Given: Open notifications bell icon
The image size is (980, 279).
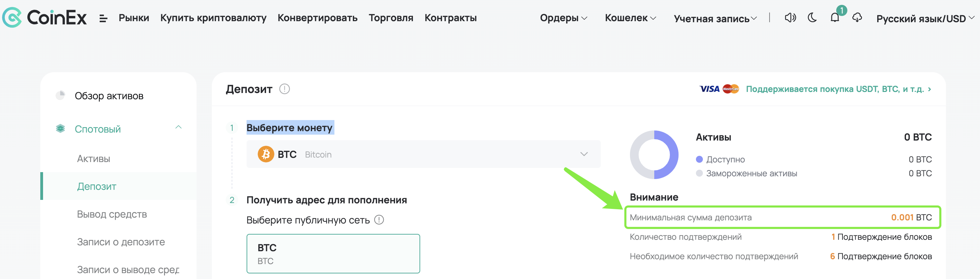Looking at the screenshot, I should pos(835,17).
